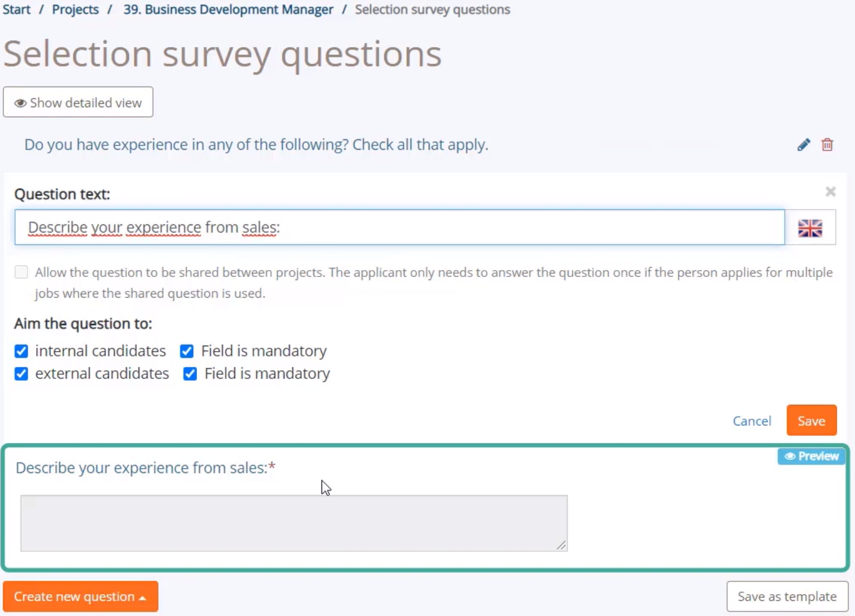Open 39. Business Development Manager breadcrumb
The width and height of the screenshot is (855, 616).
pyautogui.click(x=228, y=9)
